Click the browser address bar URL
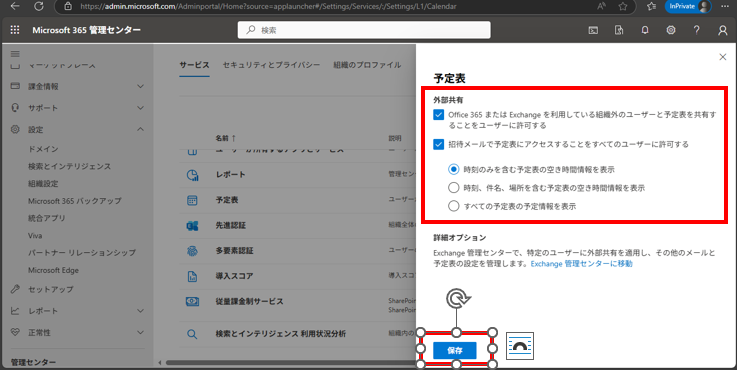Screen dimensions: 737x370 [x=268, y=7]
